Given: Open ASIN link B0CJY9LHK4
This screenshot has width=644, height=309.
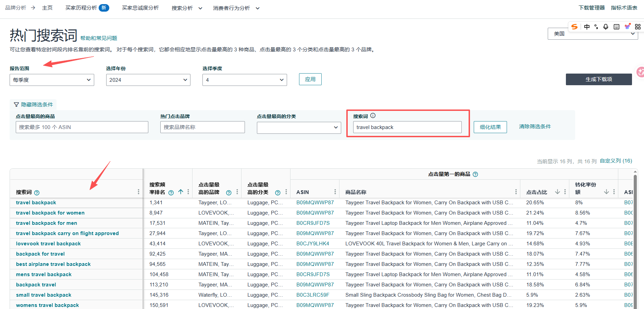Looking at the screenshot, I should pyautogui.click(x=312, y=244).
